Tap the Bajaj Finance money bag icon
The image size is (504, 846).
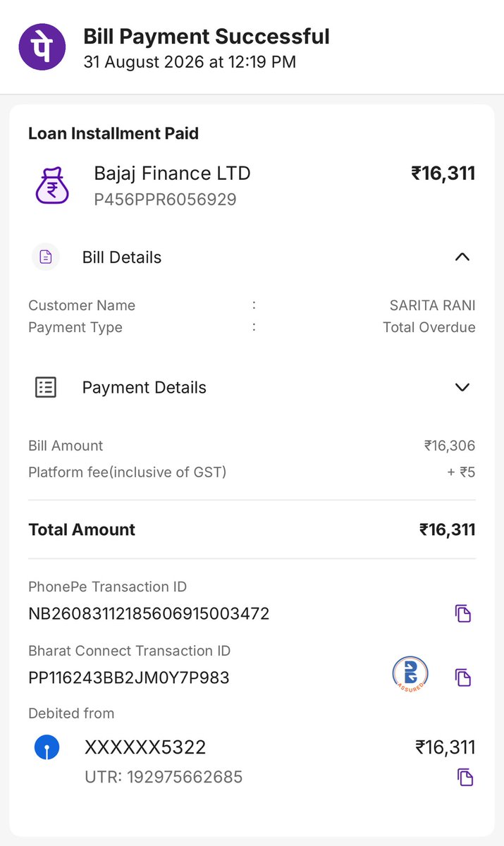tap(53, 185)
